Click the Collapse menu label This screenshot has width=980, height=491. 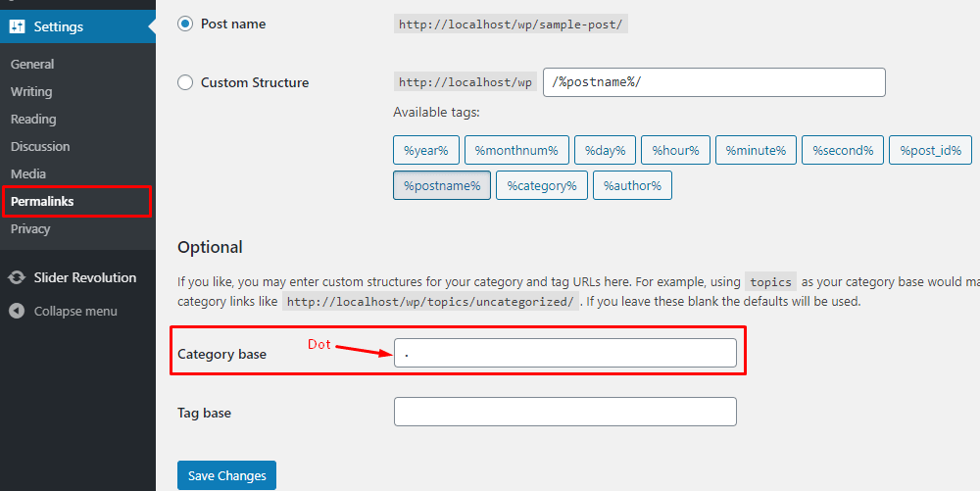click(x=75, y=311)
